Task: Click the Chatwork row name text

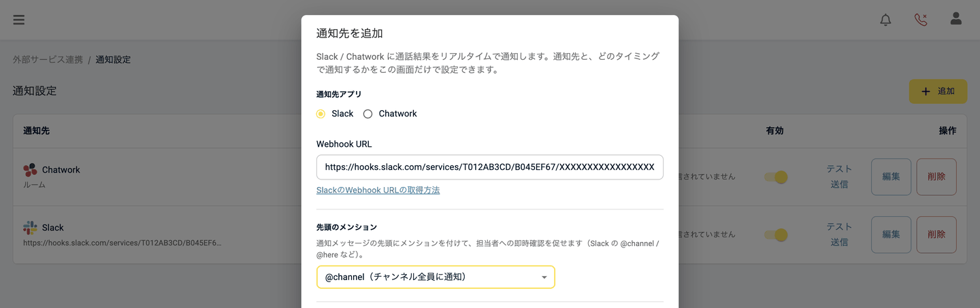Action: pos(63,170)
